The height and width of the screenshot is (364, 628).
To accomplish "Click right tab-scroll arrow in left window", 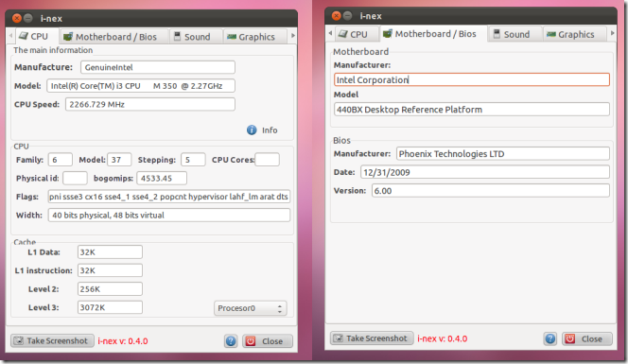I will click(293, 36).
